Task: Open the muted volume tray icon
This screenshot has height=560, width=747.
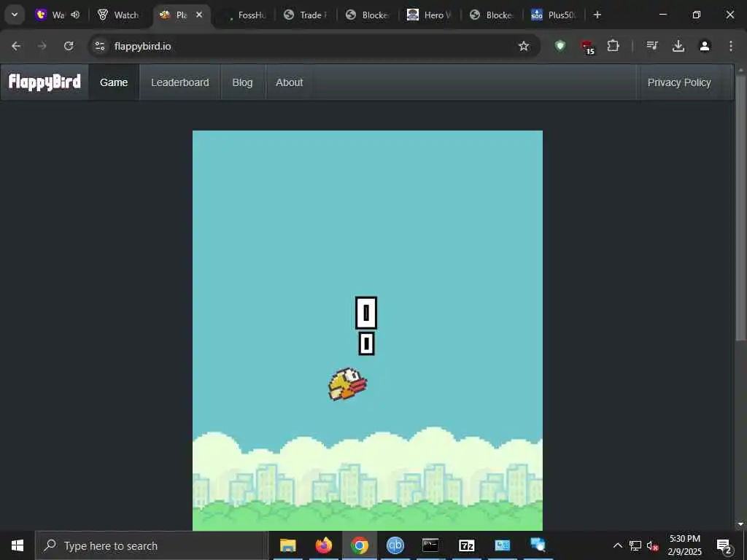Action: coord(653,545)
